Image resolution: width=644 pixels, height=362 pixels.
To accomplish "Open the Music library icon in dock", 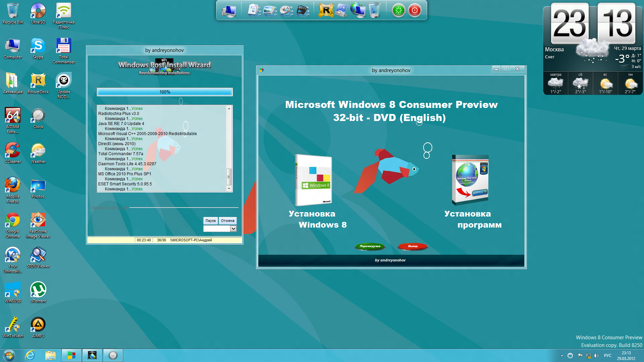I will 286,11.
